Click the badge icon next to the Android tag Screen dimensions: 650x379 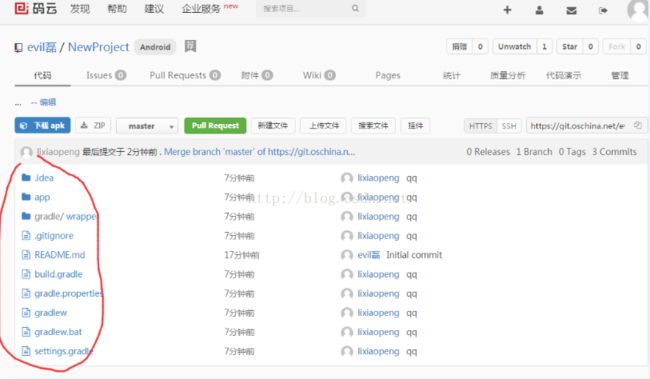pos(190,46)
